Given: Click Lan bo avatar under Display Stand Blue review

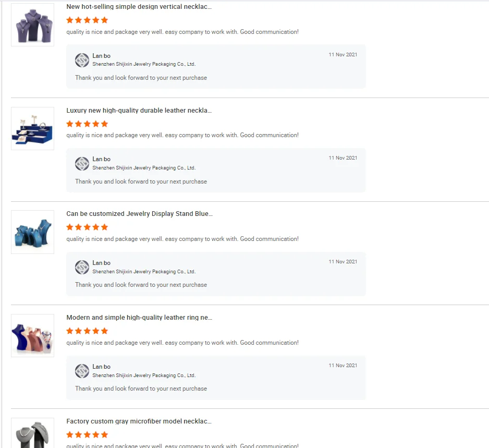Looking at the screenshot, I should 82,268.
